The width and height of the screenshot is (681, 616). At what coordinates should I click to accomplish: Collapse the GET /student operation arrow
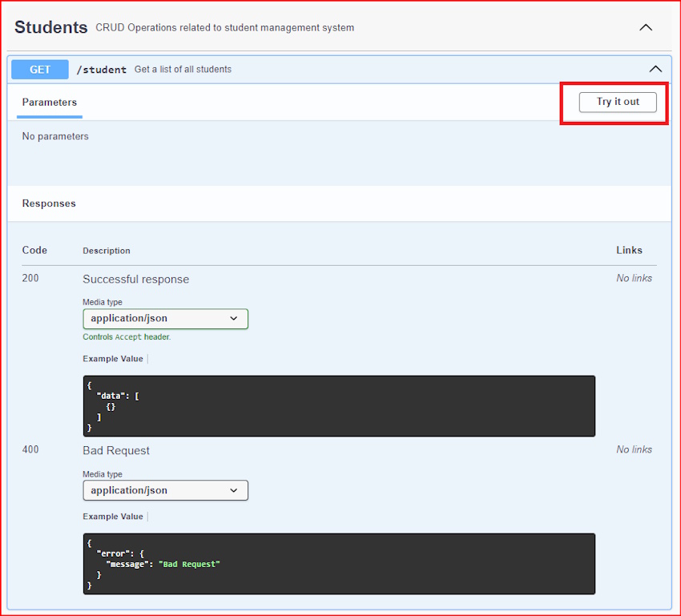pyautogui.click(x=655, y=69)
